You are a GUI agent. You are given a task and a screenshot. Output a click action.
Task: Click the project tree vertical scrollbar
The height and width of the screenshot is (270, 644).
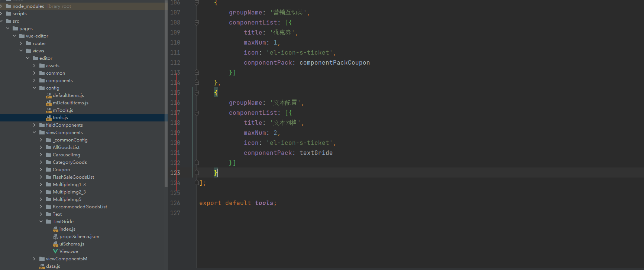point(166,93)
